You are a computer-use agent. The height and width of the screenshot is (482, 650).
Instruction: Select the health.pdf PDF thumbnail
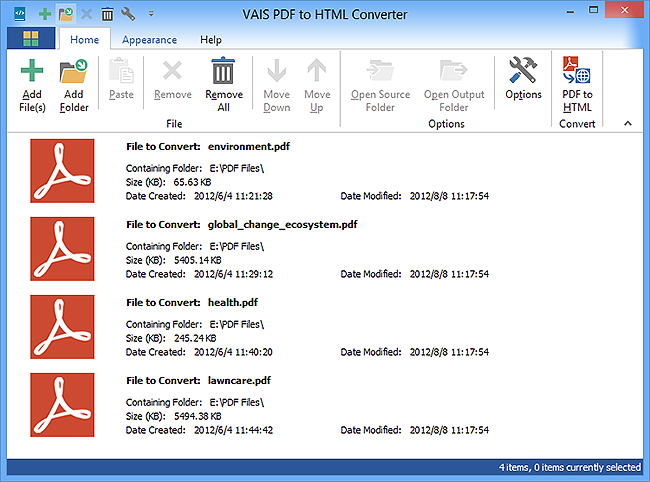pos(62,327)
